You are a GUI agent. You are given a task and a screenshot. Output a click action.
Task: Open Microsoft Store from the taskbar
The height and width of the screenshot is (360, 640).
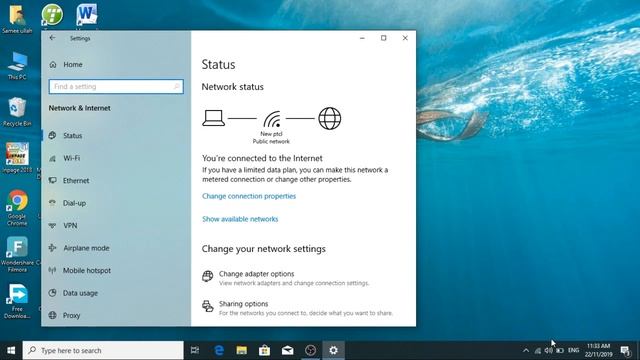click(x=264, y=350)
